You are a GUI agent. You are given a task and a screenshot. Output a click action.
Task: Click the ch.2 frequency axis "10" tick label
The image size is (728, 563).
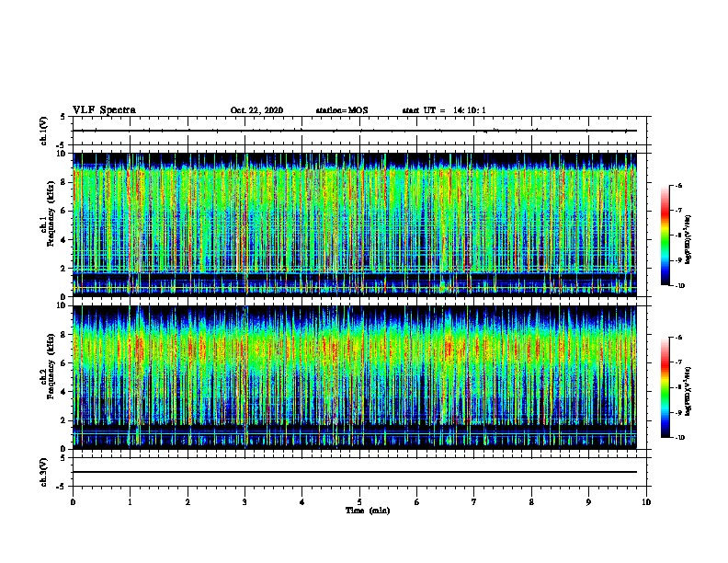tap(63, 305)
